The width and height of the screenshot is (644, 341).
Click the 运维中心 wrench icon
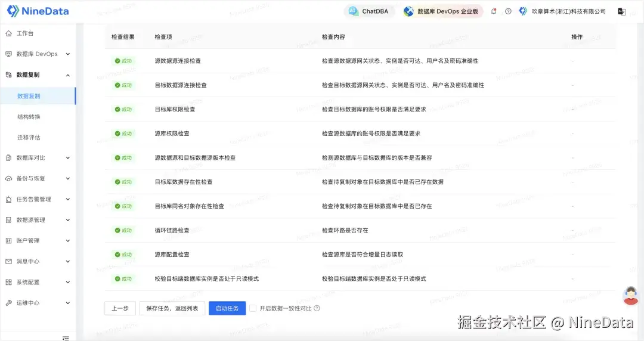[x=8, y=303]
